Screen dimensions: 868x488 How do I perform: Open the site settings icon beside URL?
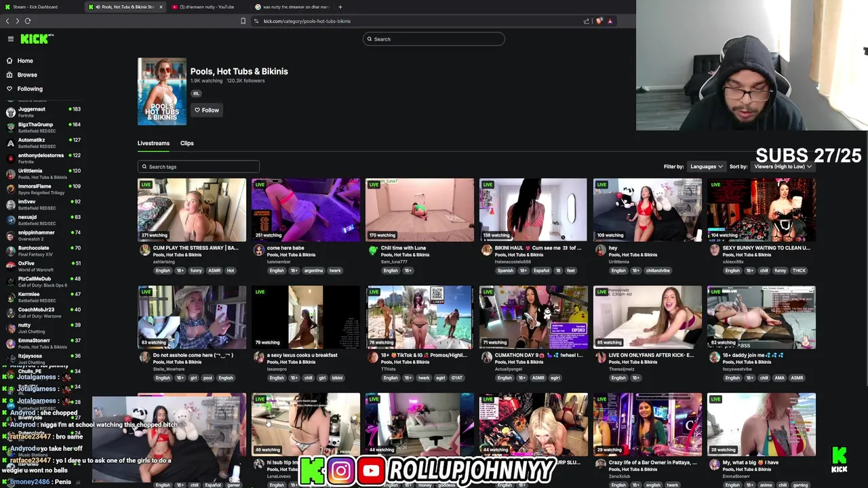click(x=256, y=21)
